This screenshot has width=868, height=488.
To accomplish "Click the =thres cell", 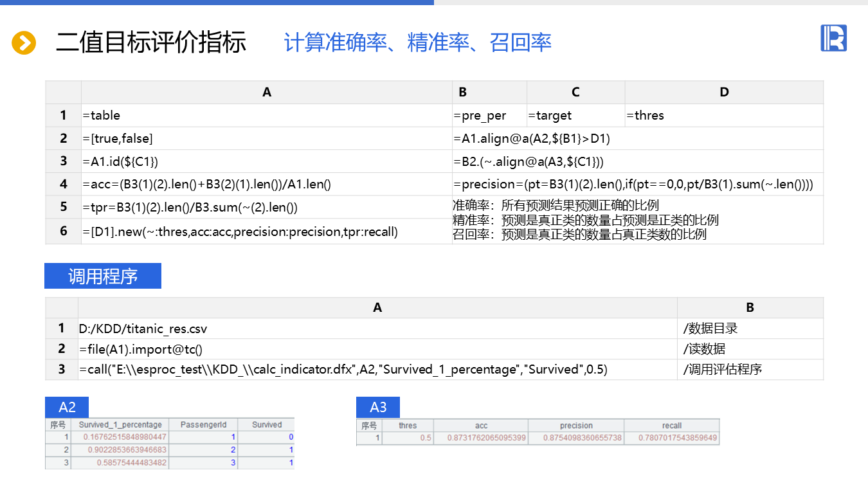I will tap(723, 116).
